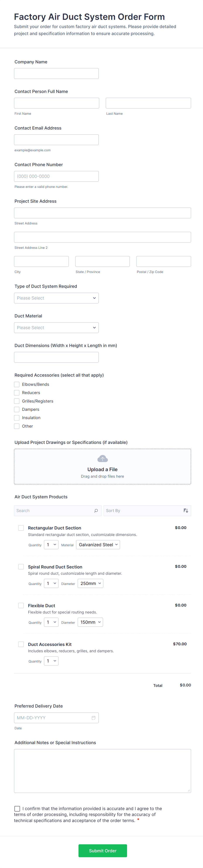Viewport: 203px width, 868px height.
Task: Expand the Duct Material dropdown
Action: coord(56,327)
